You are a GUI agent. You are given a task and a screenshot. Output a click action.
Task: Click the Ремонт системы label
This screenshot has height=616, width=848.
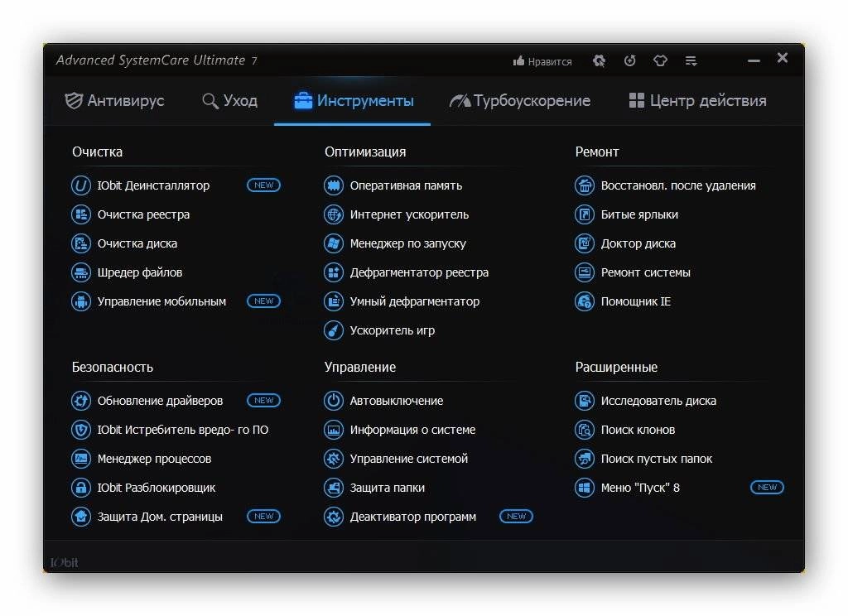[645, 272]
